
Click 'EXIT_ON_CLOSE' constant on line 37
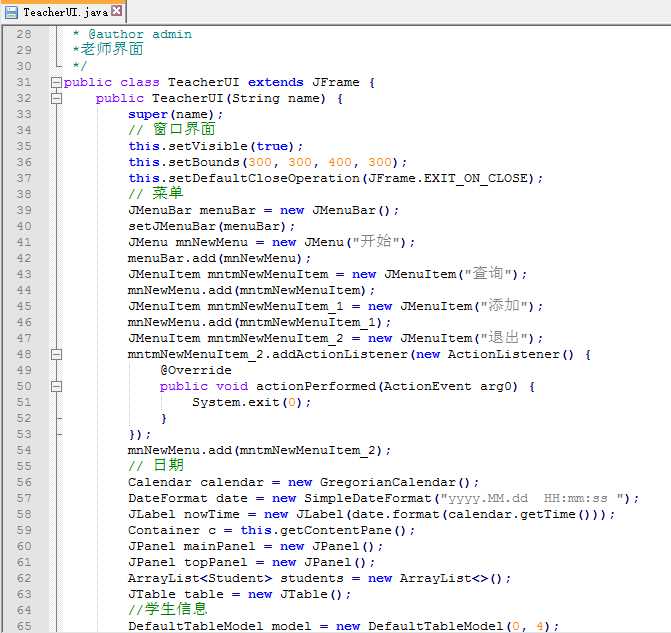475,178
